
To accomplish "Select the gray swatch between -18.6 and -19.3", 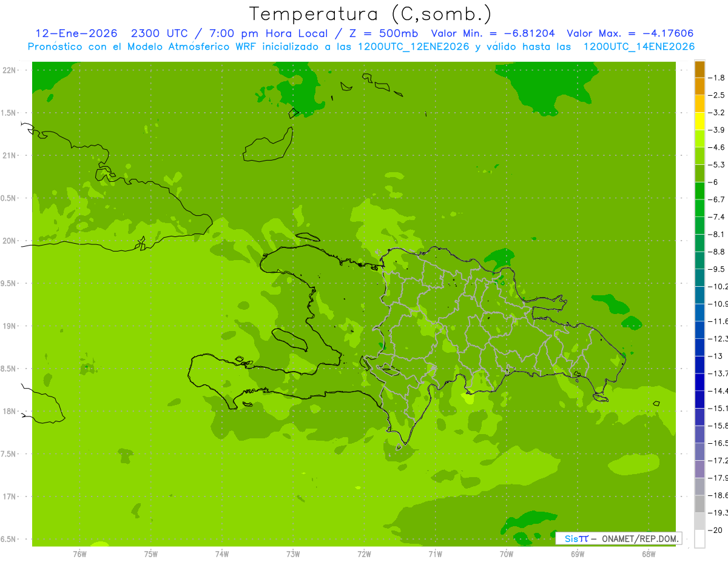I will (x=699, y=504).
